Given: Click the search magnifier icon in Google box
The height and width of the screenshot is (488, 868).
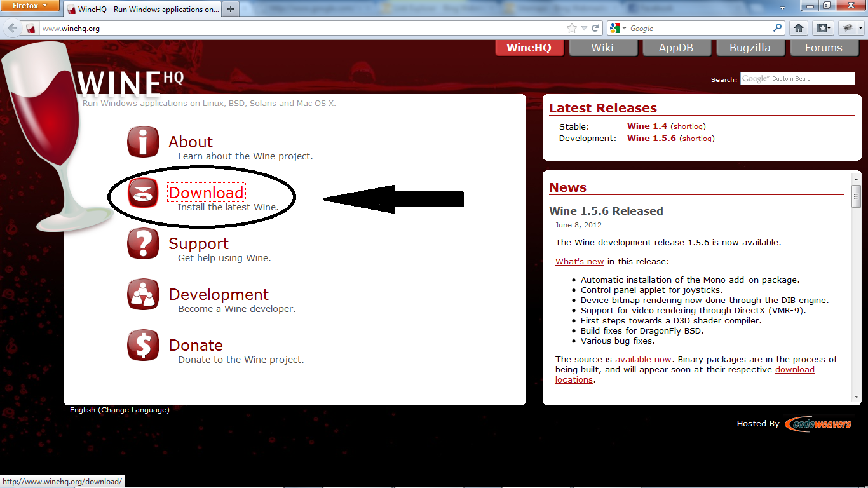Looking at the screenshot, I should tap(778, 28).
